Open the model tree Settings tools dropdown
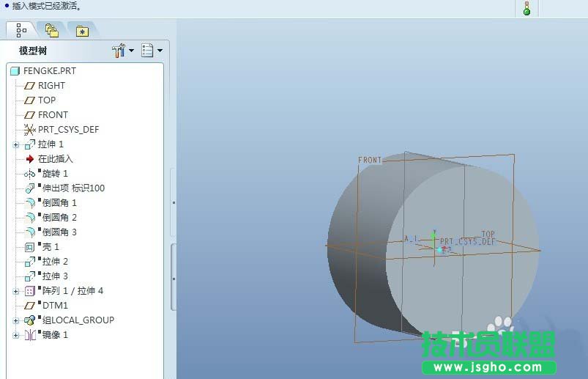 (122, 51)
